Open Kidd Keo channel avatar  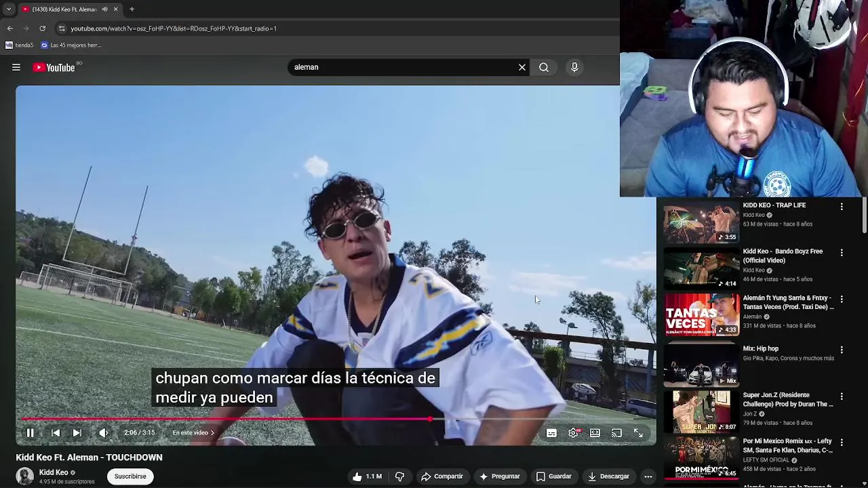(25, 476)
